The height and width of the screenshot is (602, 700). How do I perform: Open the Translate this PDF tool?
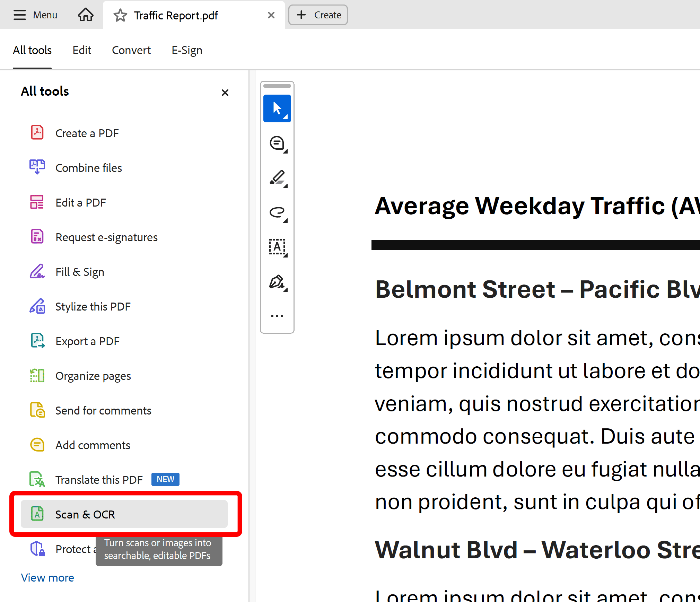coord(99,480)
